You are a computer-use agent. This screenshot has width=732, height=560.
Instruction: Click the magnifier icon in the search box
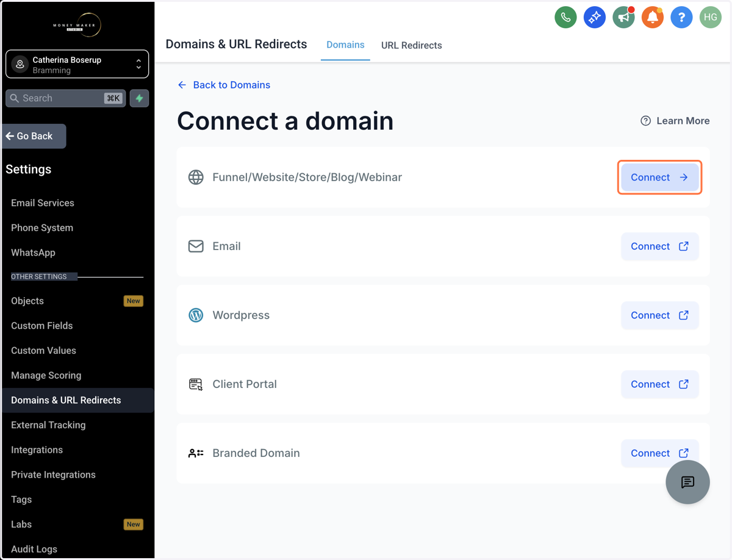click(x=15, y=98)
